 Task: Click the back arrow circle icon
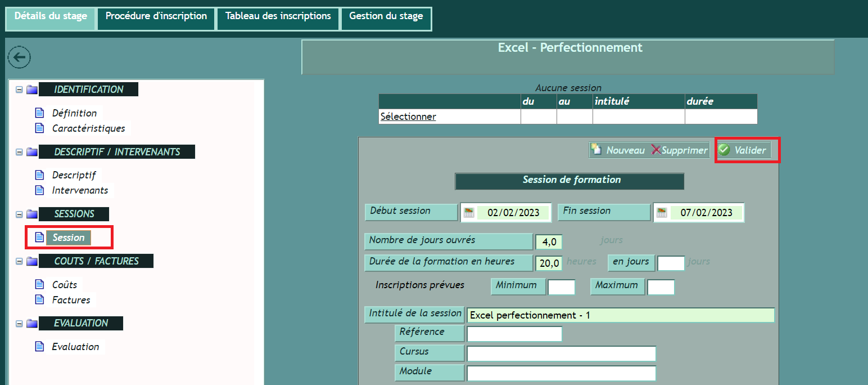pyautogui.click(x=19, y=57)
